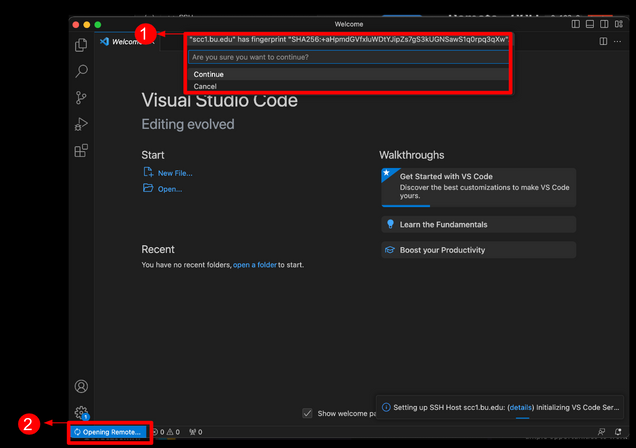Select Cancel in fingerprint prompt
Image resolution: width=636 pixels, height=448 pixels.
[x=348, y=86]
